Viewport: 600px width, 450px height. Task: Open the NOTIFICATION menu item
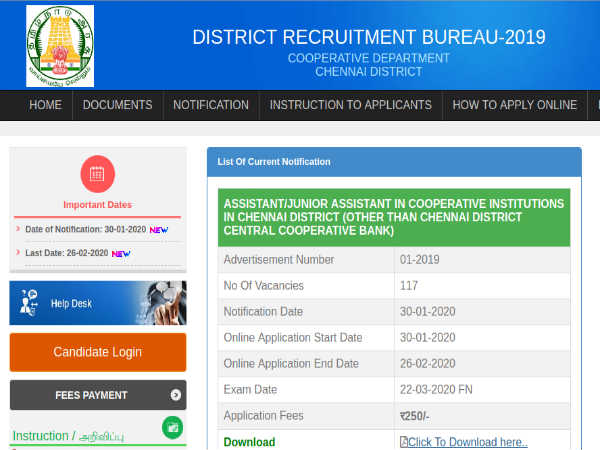(x=211, y=105)
